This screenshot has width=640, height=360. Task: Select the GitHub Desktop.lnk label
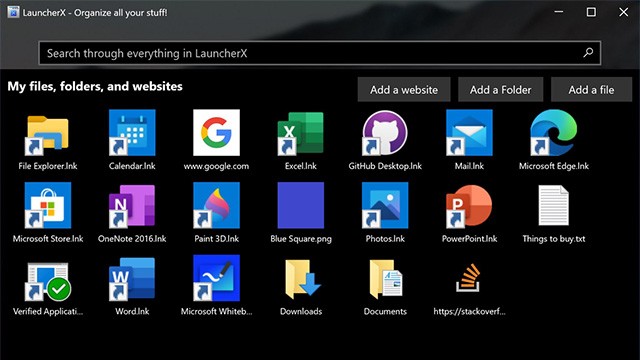click(385, 166)
